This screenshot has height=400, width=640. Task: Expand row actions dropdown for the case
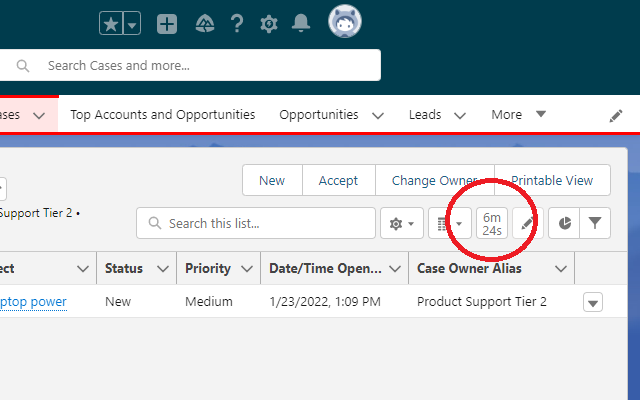592,302
